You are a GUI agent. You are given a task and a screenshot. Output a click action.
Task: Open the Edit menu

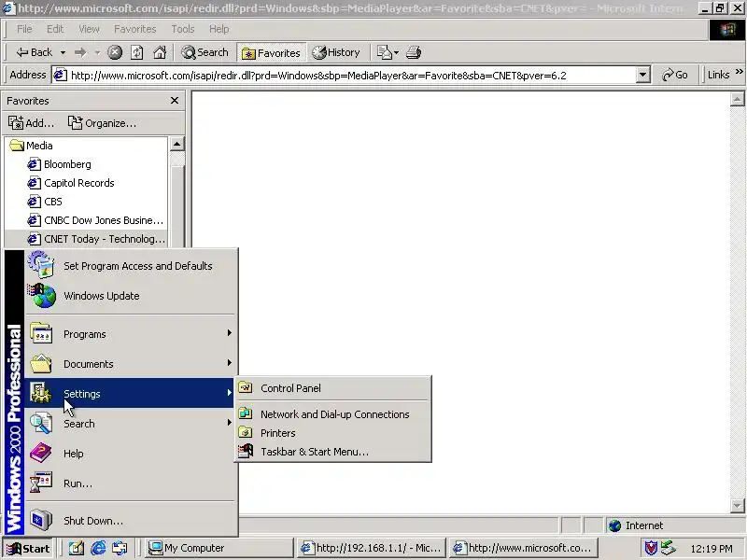click(55, 29)
